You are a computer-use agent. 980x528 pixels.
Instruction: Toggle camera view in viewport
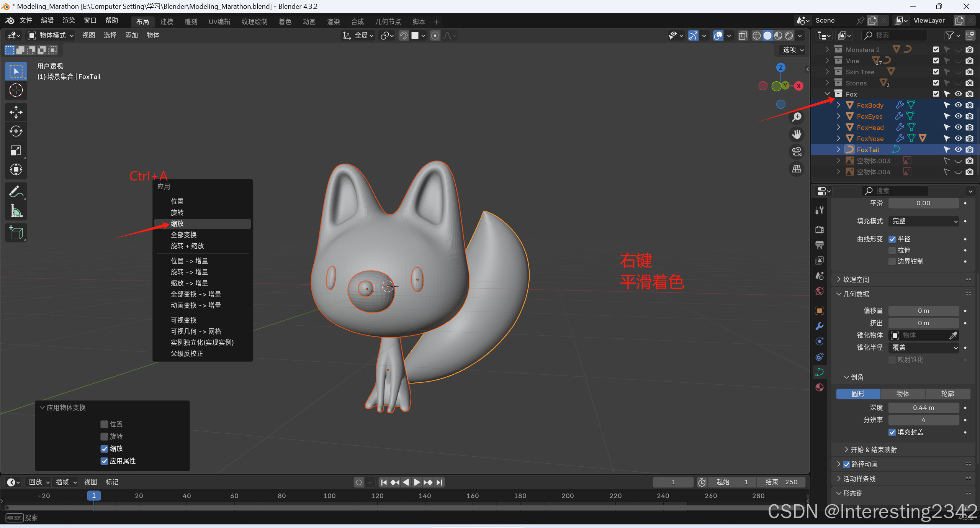click(x=797, y=152)
